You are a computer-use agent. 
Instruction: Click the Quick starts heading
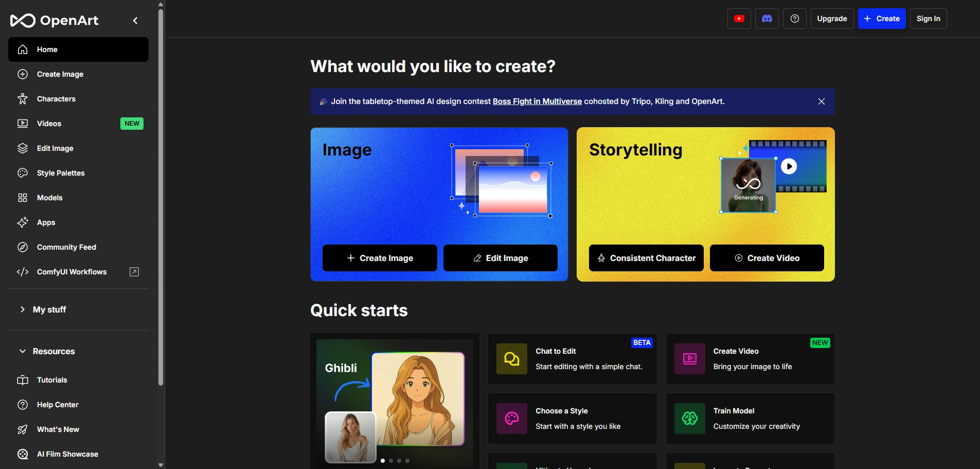(x=359, y=310)
